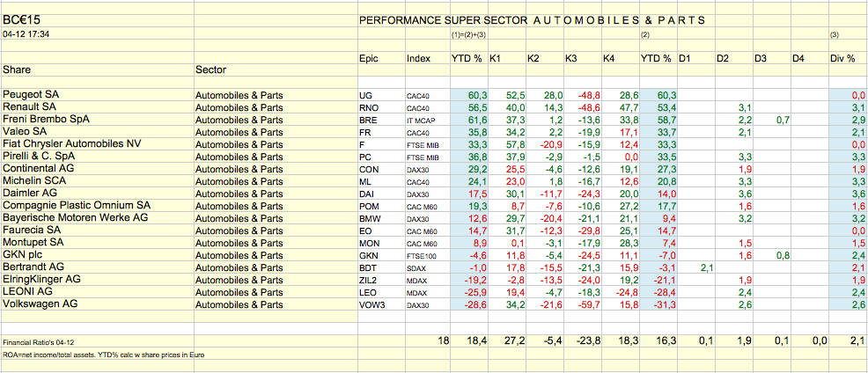Select the K3 average -23,8
Viewport: 868px width, 373px height.
pyautogui.click(x=583, y=342)
